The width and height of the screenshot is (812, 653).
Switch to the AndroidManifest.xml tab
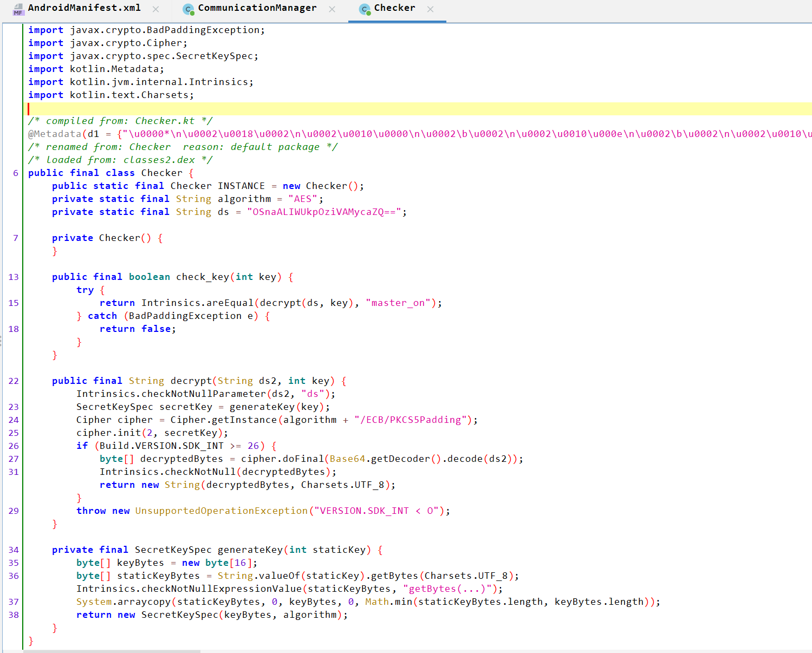(84, 8)
